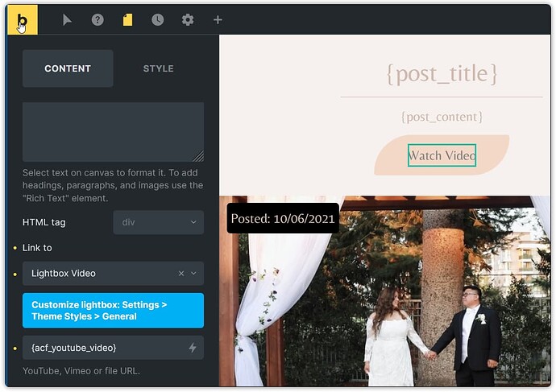This screenshot has height=392, width=556.
Task: Switch to the STYLE tab
Action: [x=159, y=68]
